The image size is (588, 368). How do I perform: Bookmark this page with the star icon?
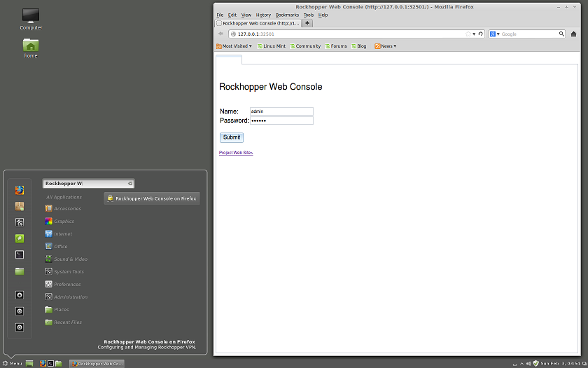pyautogui.click(x=468, y=34)
